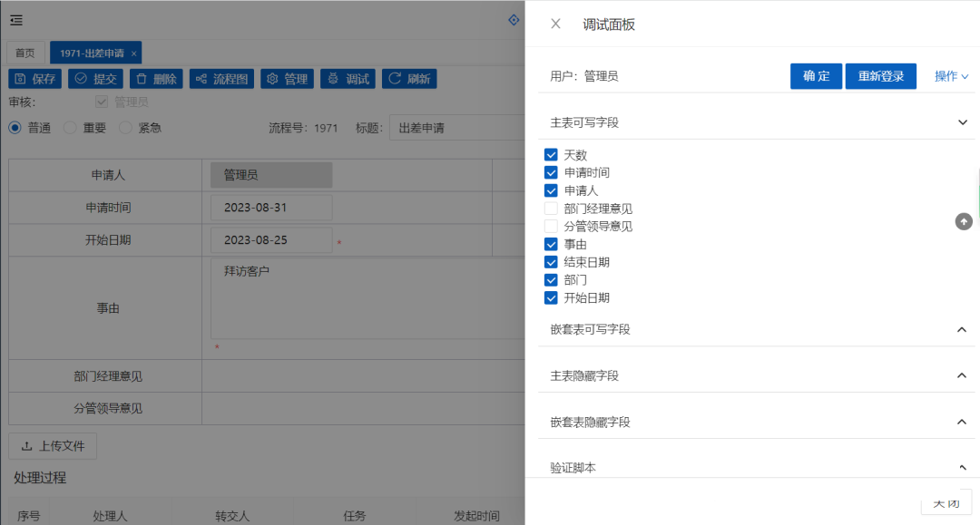The width and height of the screenshot is (980, 525).
Task: Click the sidebar collapse menu icon
Action: tap(16, 20)
